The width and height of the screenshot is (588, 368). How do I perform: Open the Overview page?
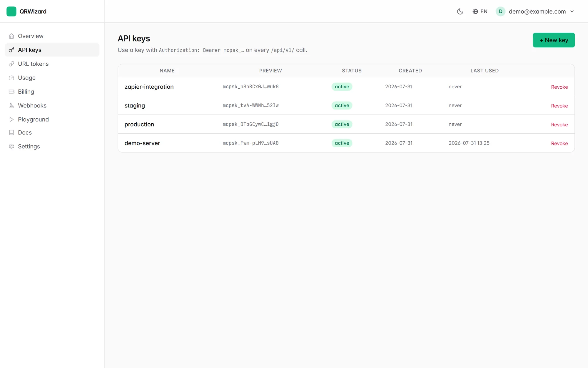pyautogui.click(x=52, y=36)
